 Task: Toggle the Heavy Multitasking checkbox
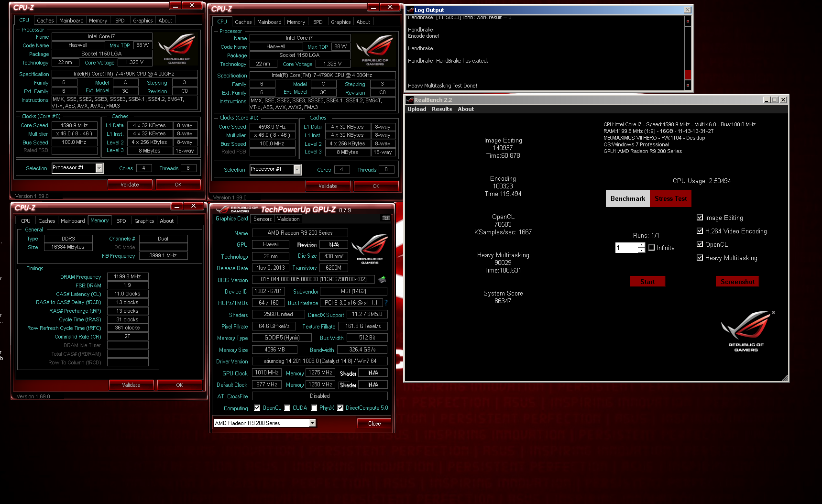point(700,258)
